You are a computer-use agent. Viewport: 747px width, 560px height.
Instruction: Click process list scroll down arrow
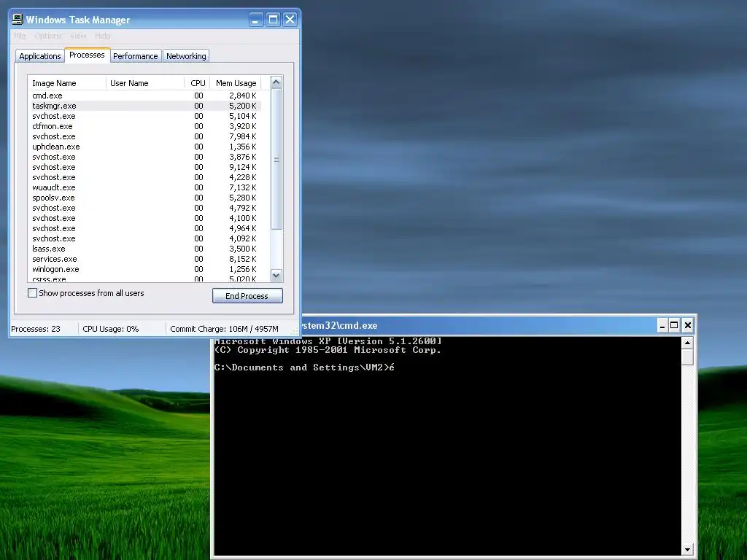click(x=276, y=275)
